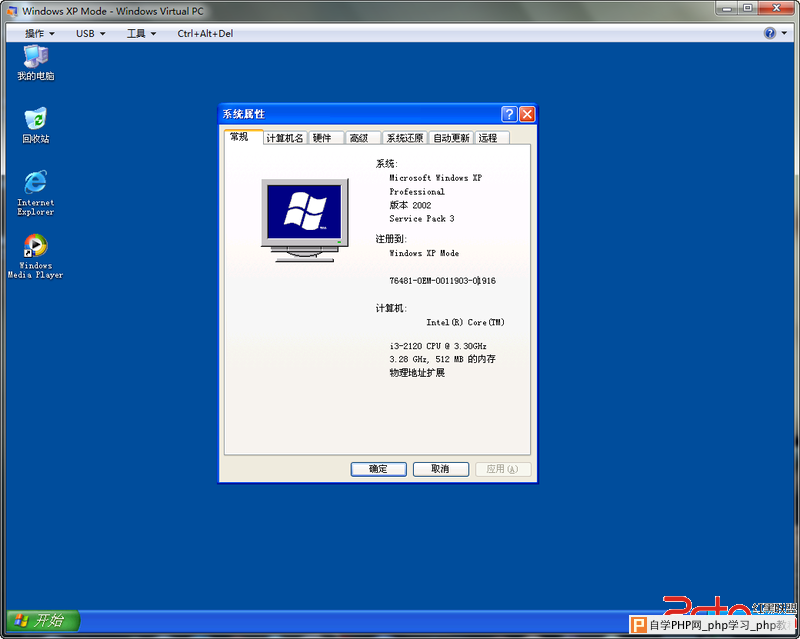The width and height of the screenshot is (800, 639).
Task: Click the Intel(R) Core(TM) text
Action: (465, 323)
